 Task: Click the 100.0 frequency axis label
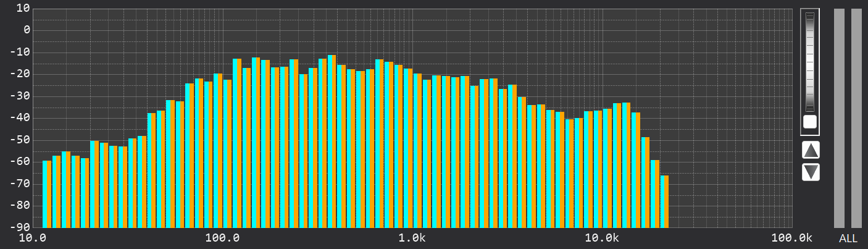click(x=223, y=238)
